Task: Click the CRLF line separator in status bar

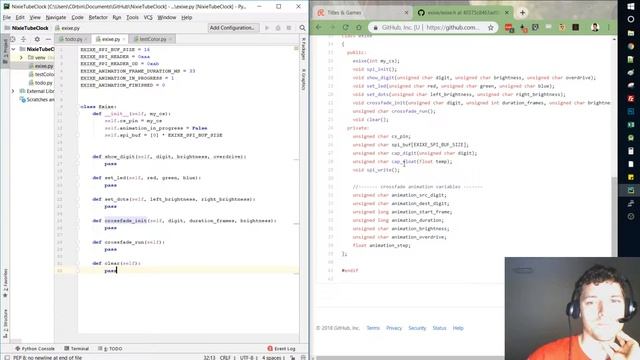Action: tap(225, 358)
